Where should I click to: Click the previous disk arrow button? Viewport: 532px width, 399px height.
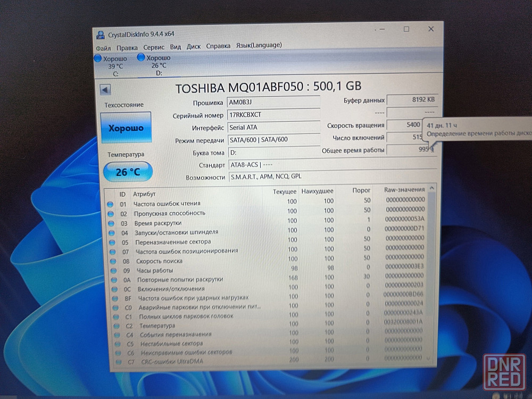105,90
